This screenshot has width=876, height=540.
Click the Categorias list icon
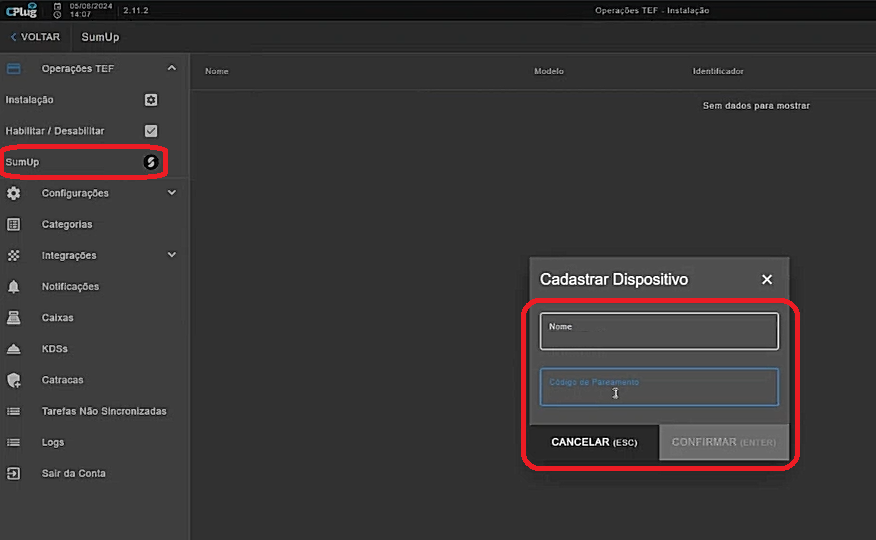click(13, 224)
